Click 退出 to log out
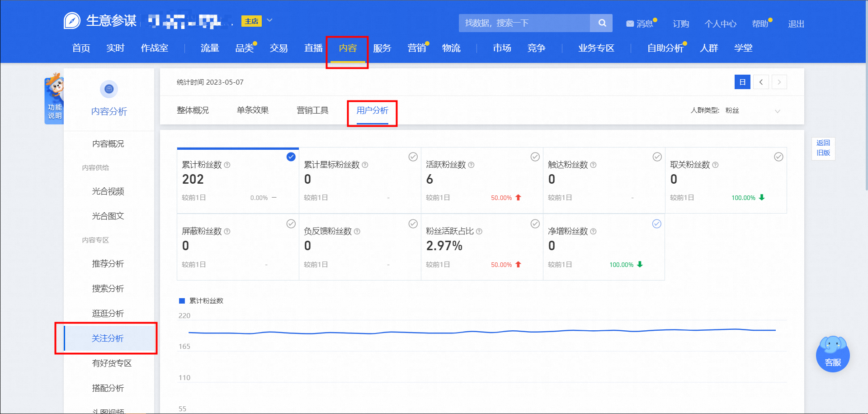 point(796,24)
